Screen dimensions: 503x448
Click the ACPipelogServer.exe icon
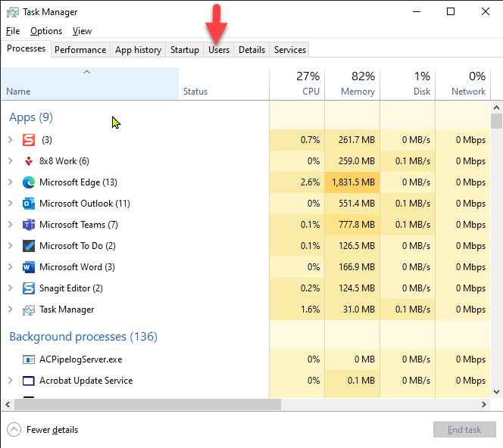[x=29, y=359]
